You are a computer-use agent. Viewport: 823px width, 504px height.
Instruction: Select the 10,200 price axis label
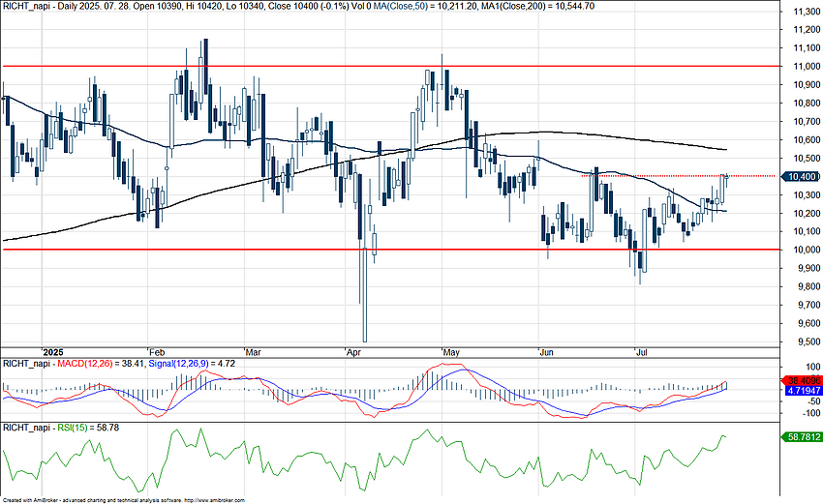point(807,214)
